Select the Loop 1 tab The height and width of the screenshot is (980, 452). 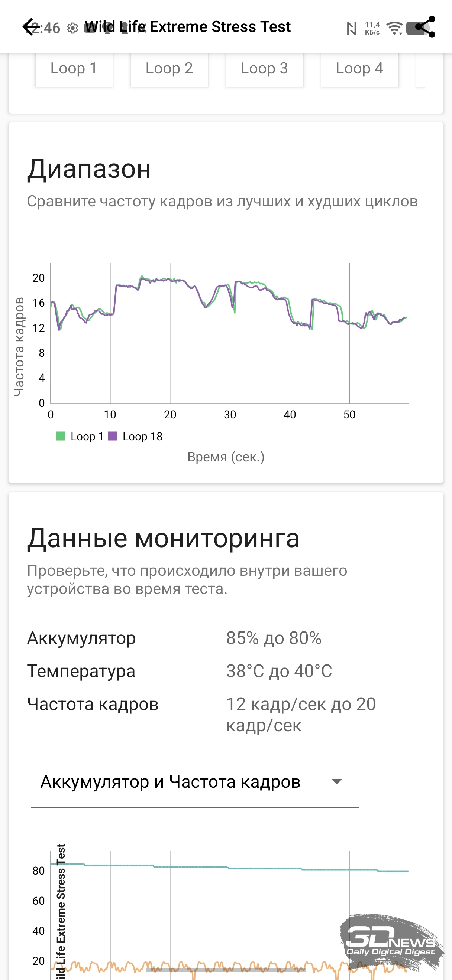(74, 69)
